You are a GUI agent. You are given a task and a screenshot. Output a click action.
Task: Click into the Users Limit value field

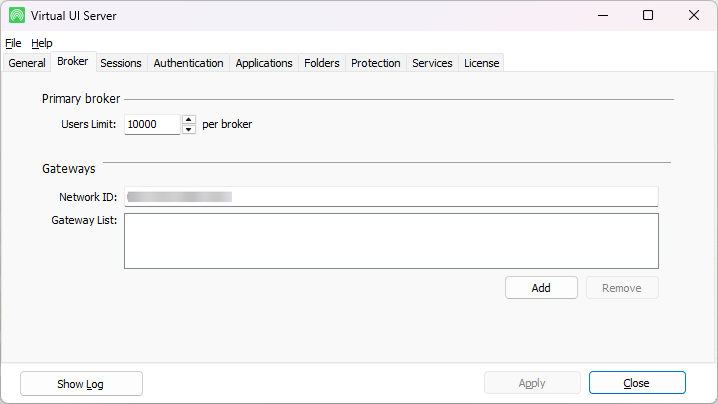152,125
